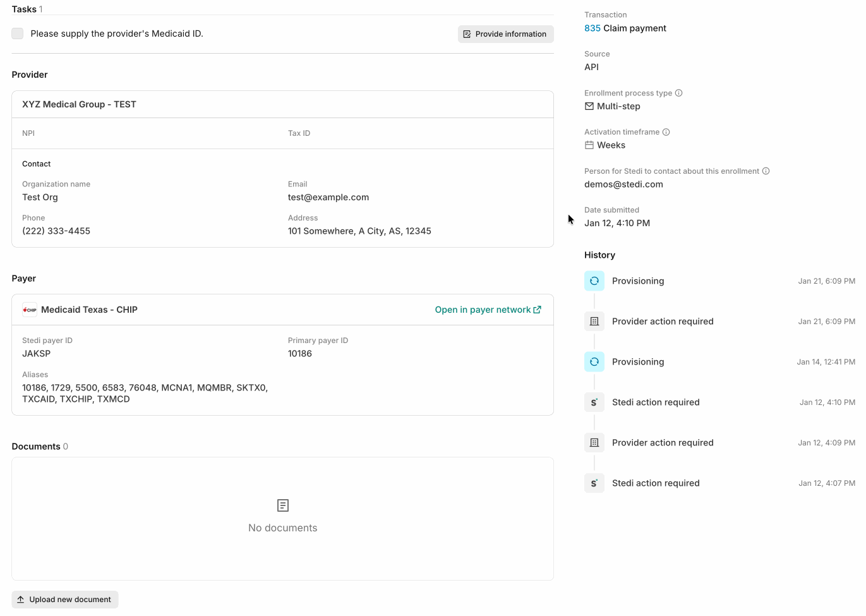The image size is (866, 616).
Task: Click the second Provisioning icon from Jan 14
Action: 594,361
